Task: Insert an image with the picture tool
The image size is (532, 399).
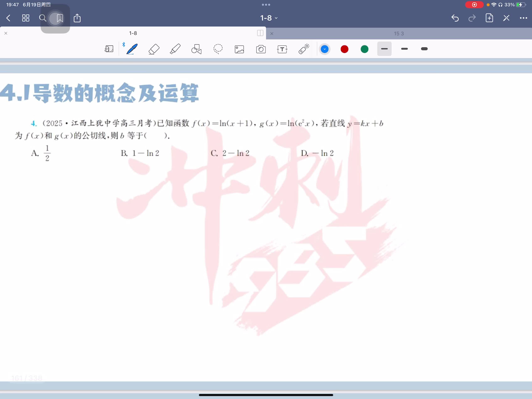Action: (239, 49)
